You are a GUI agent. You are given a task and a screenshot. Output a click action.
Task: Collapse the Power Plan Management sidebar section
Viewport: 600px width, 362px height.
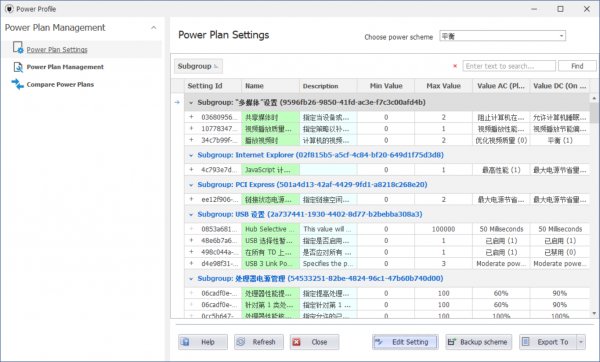point(153,28)
